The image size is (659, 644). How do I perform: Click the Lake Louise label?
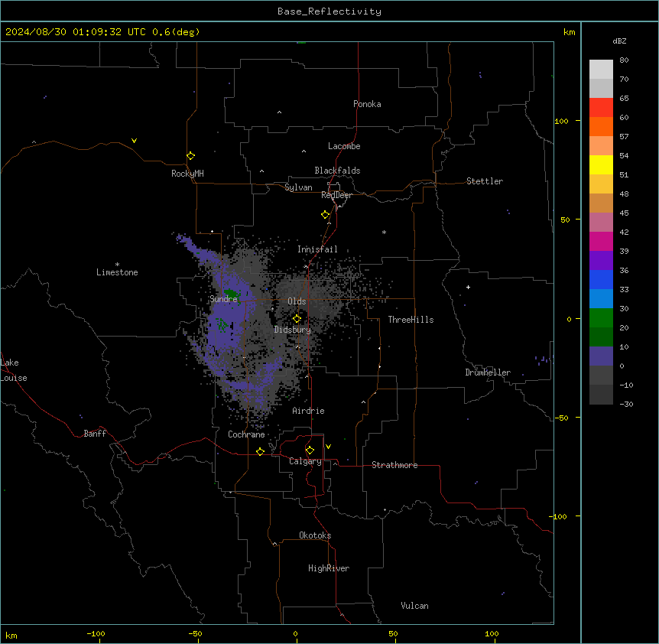pos(14,370)
